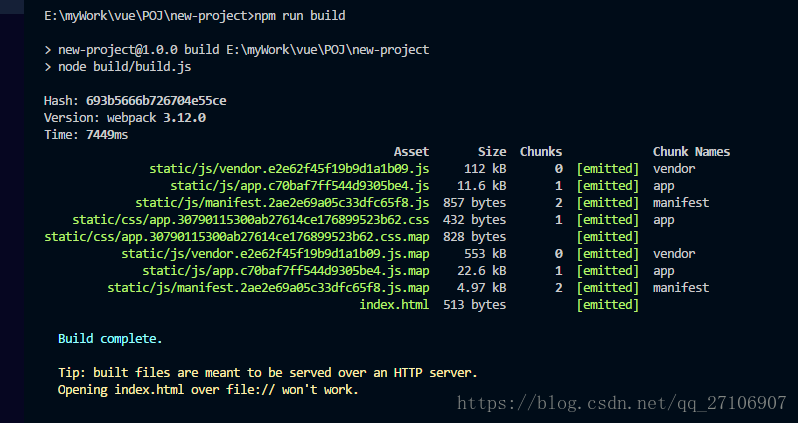Click the 'app' chunk name in 432 bytes row
This screenshot has width=798, height=423.
point(664,220)
